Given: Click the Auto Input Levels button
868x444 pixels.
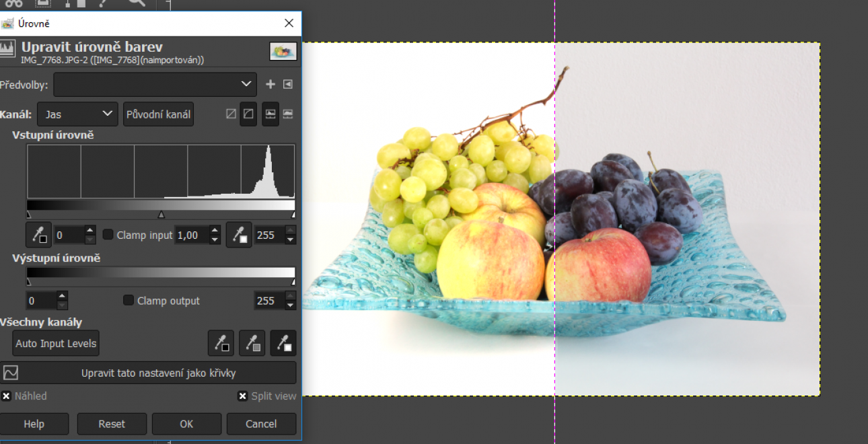Looking at the screenshot, I should (56, 343).
